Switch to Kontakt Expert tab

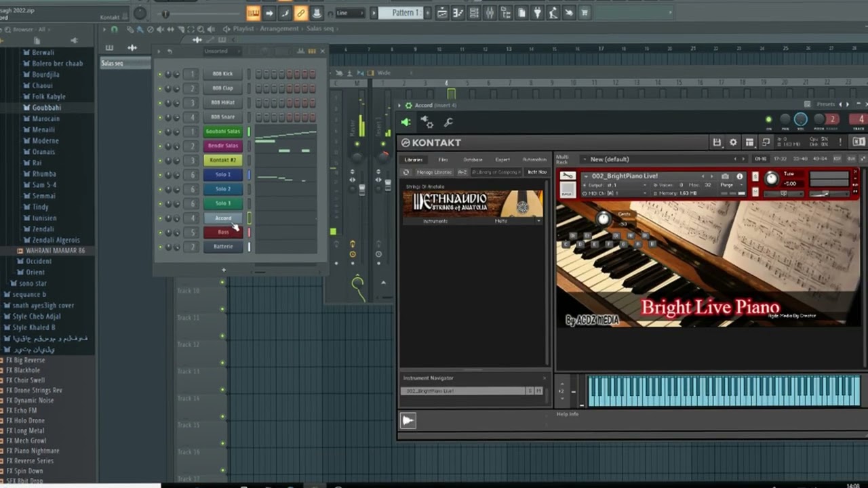502,160
